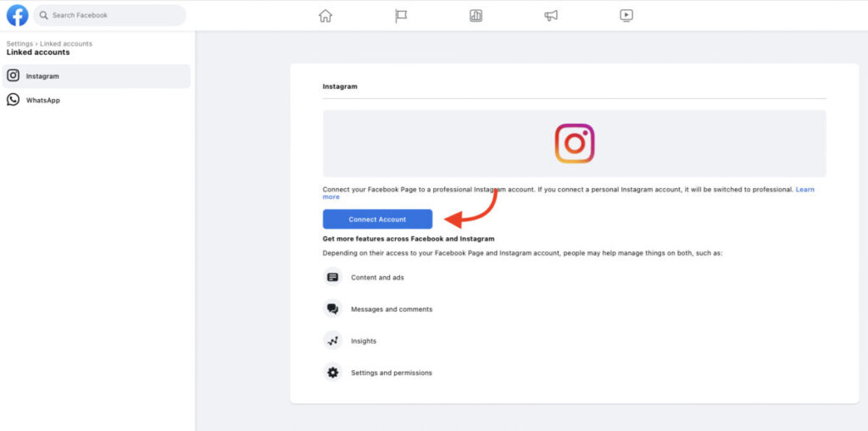Screen dimensions: 868x431
Task: Focus the Search Facebook field
Action: [109, 15]
